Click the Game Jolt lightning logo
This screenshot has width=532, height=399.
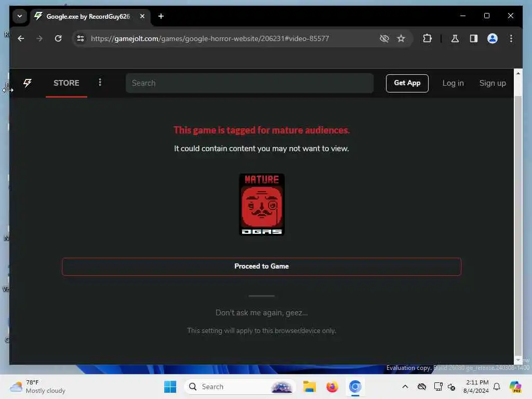tap(28, 83)
